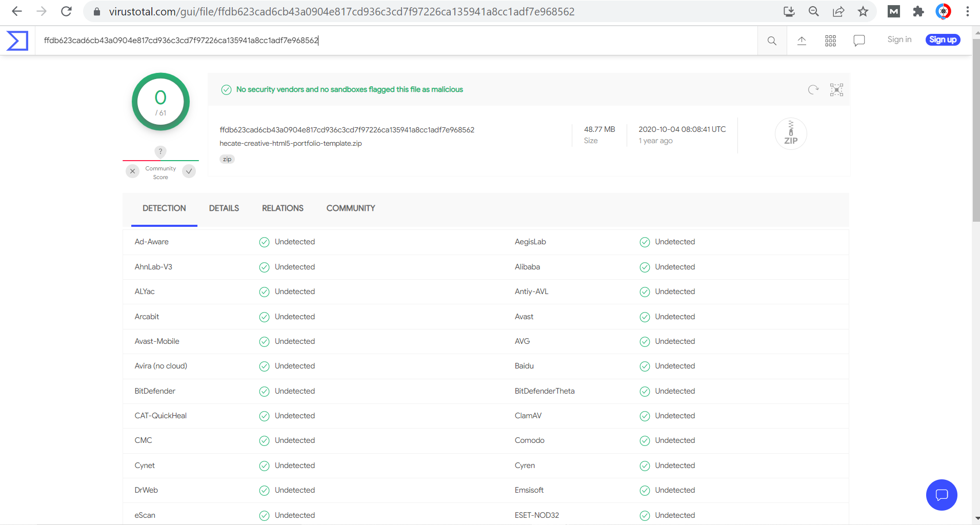Click the reanalyze refresh icon
Viewport: 980px width, 525px height.
[x=813, y=90]
